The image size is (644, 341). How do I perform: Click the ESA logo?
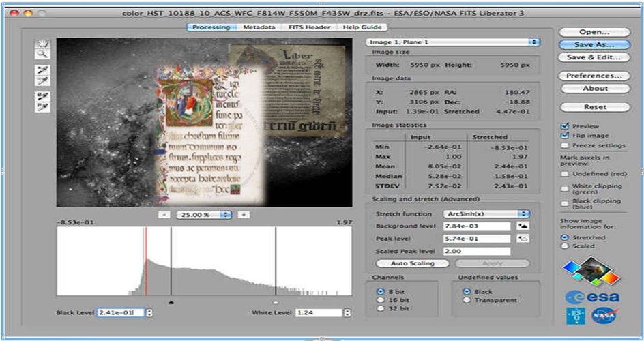pyautogui.click(x=592, y=297)
